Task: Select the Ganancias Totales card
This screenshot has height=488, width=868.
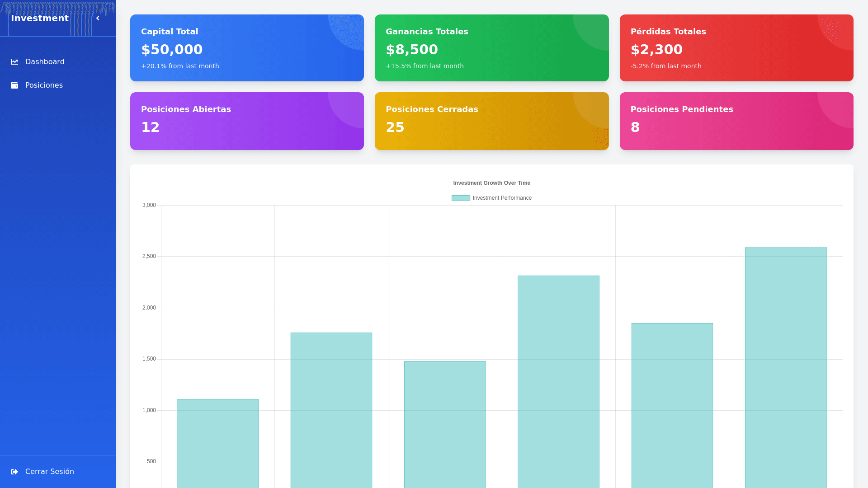Action: pos(491,48)
